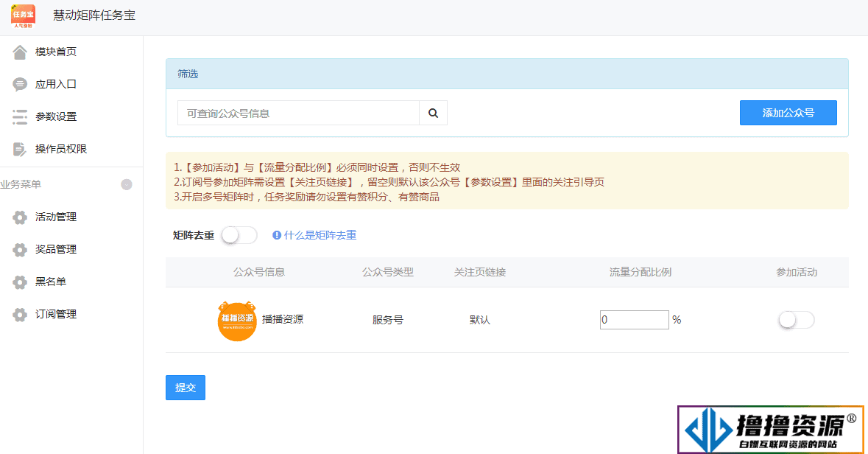Viewport: 868px width, 454px height.
Task: Click the home icon beside 模块首页
Action: pyautogui.click(x=19, y=52)
